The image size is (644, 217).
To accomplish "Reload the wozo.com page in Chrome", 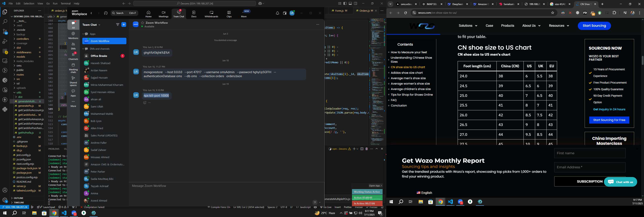I will click(406, 13).
